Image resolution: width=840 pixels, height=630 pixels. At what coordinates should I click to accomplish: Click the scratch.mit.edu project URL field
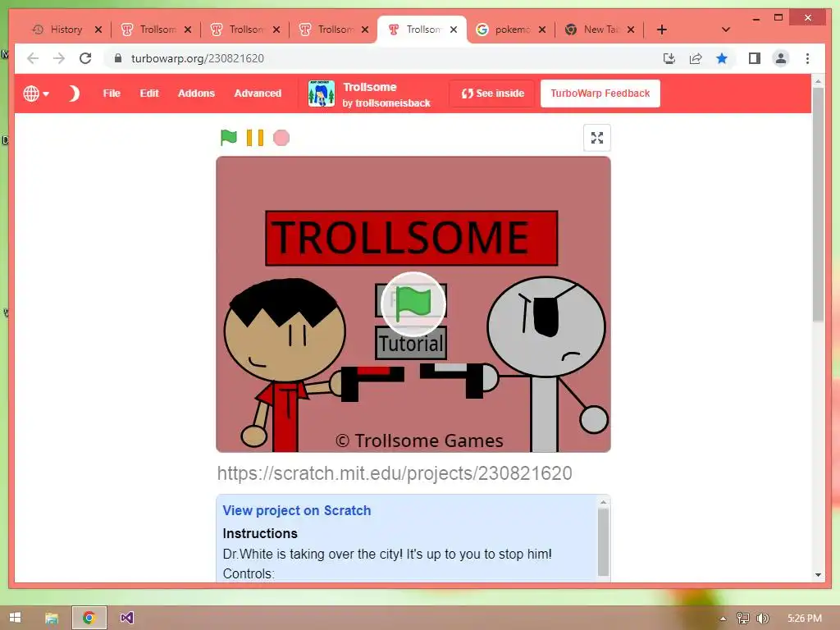point(395,473)
